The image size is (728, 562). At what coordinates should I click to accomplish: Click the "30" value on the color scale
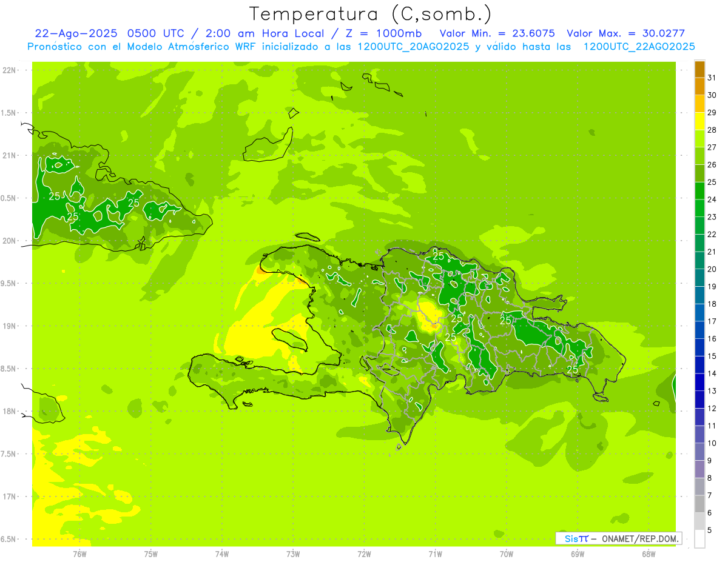tap(712, 95)
